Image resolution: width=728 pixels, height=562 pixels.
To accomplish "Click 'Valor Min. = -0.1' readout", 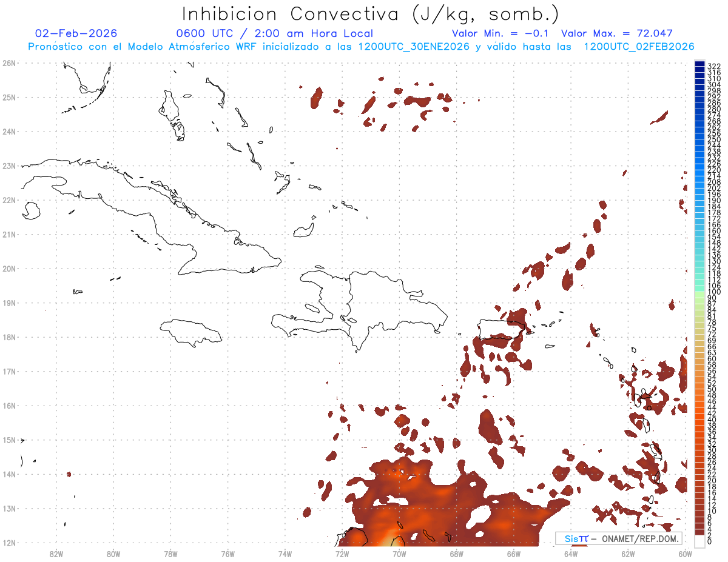I will tap(501, 33).
